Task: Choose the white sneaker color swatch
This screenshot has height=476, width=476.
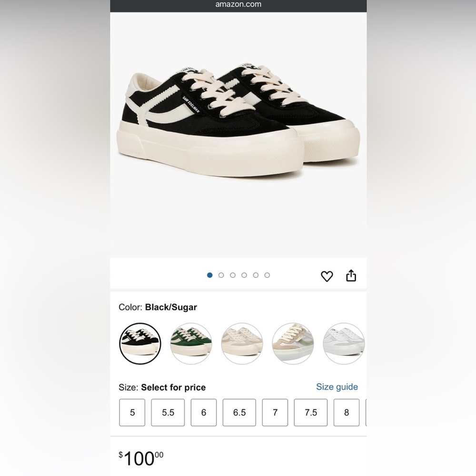Action: pyautogui.click(x=344, y=343)
